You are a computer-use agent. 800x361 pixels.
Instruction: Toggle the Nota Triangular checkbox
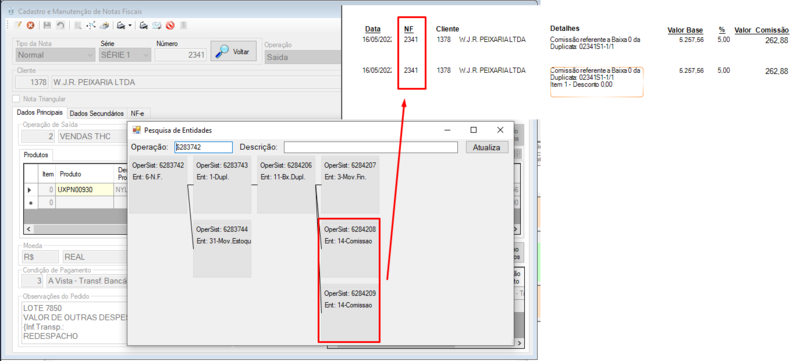(17, 98)
